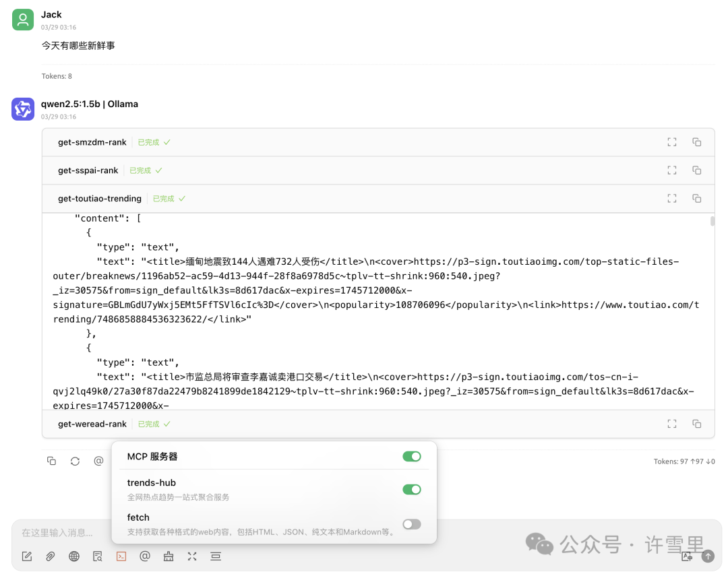Screen dimensions: 728x574
Task: Copy the get-smzdm-rank tool result
Action: [x=696, y=142]
